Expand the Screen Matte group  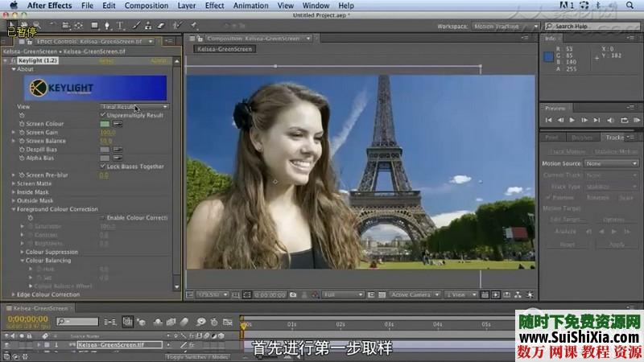tap(14, 183)
